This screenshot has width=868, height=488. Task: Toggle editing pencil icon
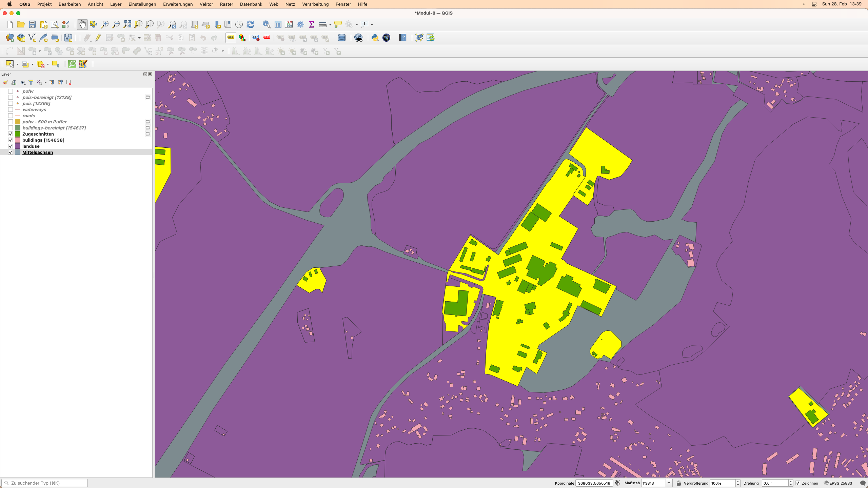coord(98,38)
